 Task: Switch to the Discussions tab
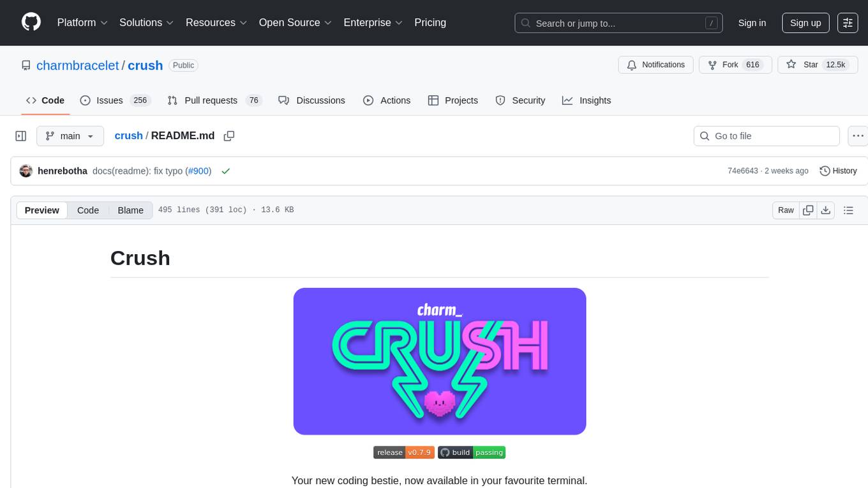(x=312, y=100)
